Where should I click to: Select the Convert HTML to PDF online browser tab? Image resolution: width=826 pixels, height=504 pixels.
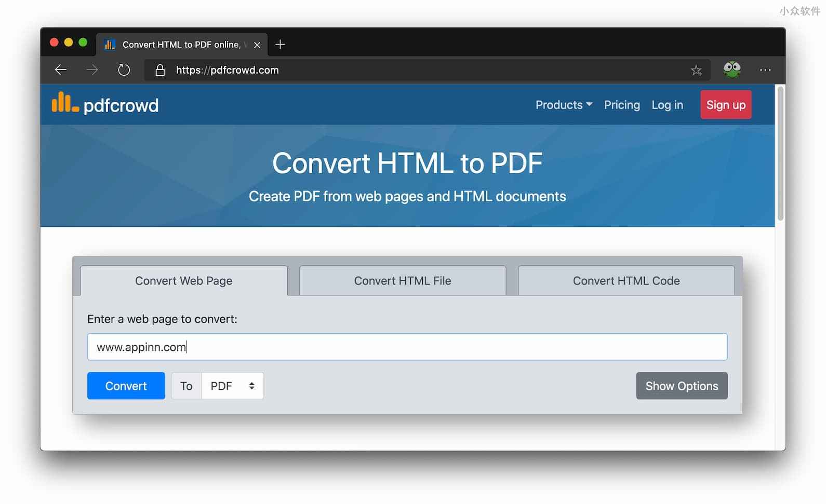(x=181, y=45)
